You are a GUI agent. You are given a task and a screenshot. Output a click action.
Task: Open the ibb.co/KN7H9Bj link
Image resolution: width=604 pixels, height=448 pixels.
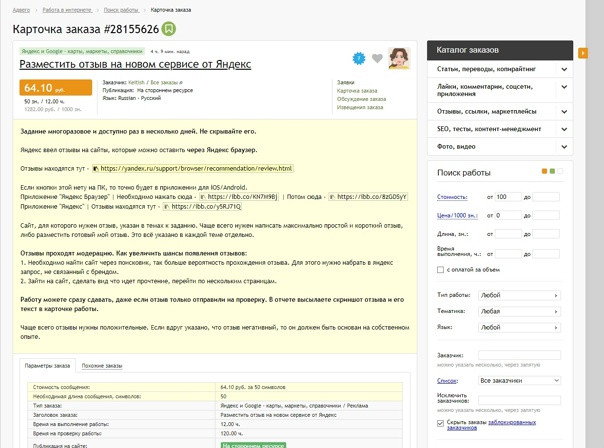pos(242,197)
